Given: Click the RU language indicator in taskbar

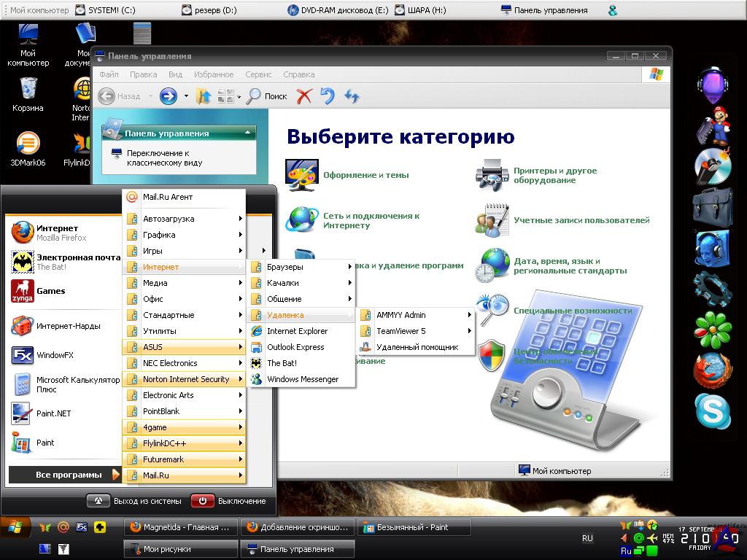Looking at the screenshot, I should tap(587, 538).
